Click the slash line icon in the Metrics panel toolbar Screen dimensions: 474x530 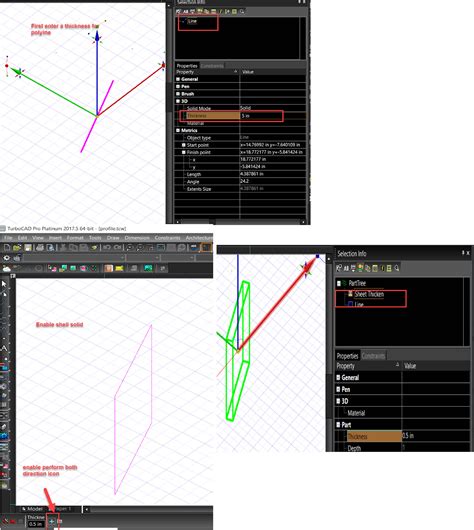pos(221,11)
